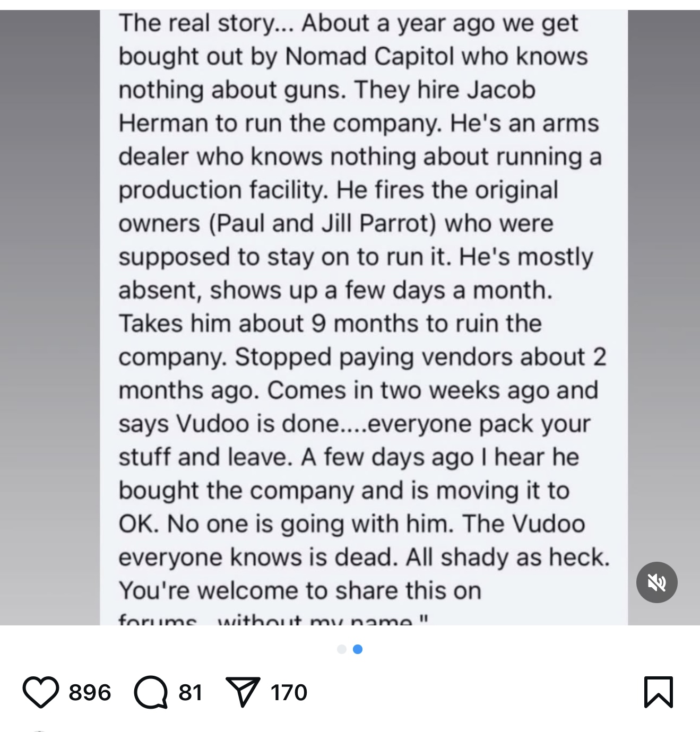
Task: Like the post with the heart icon
Action: [x=40, y=692]
